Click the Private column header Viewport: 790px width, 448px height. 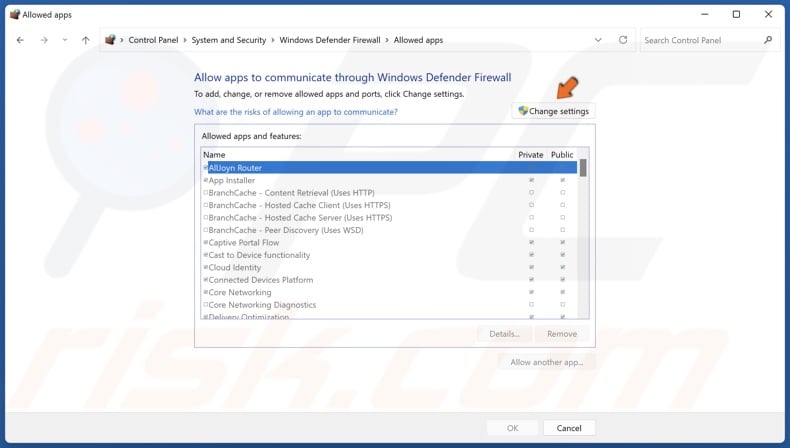click(531, 155)
